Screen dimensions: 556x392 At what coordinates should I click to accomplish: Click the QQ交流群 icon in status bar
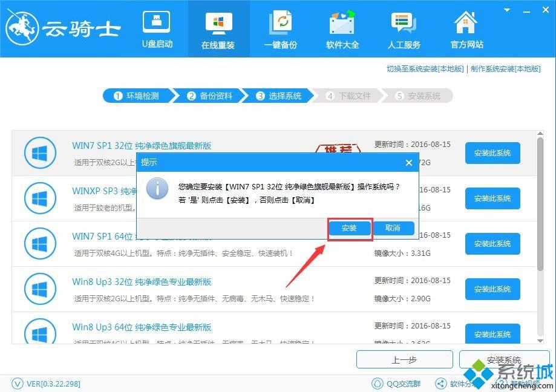tap(379, 383)
